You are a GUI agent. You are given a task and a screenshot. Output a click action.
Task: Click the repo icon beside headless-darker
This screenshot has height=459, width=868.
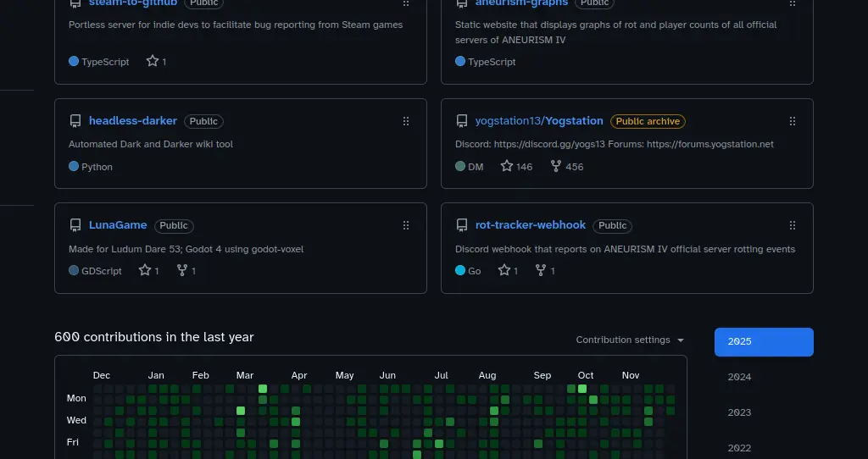pyautogui.click(x=75, y=121)
